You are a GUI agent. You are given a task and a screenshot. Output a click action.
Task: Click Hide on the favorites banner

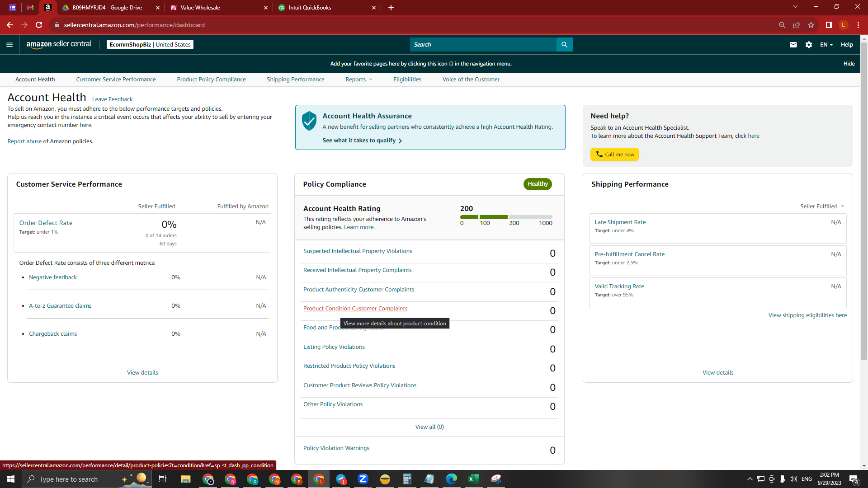849,64
